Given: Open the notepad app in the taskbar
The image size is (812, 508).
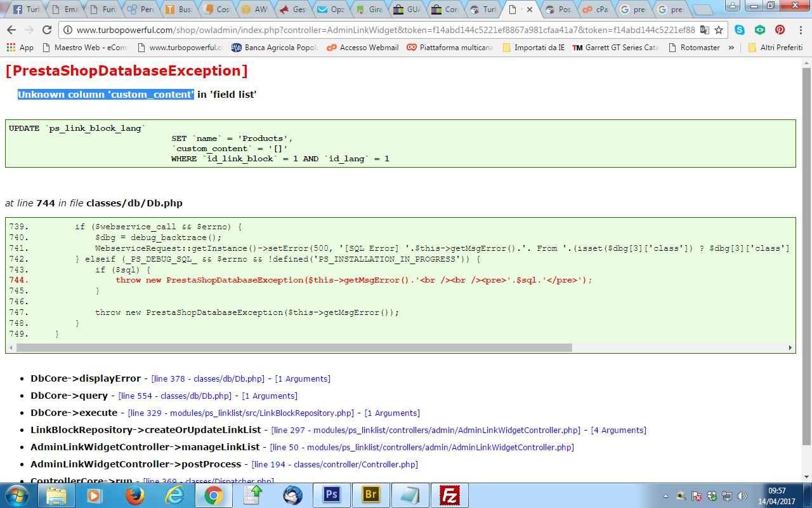Looking at the screenshot, I should [410, 495].
